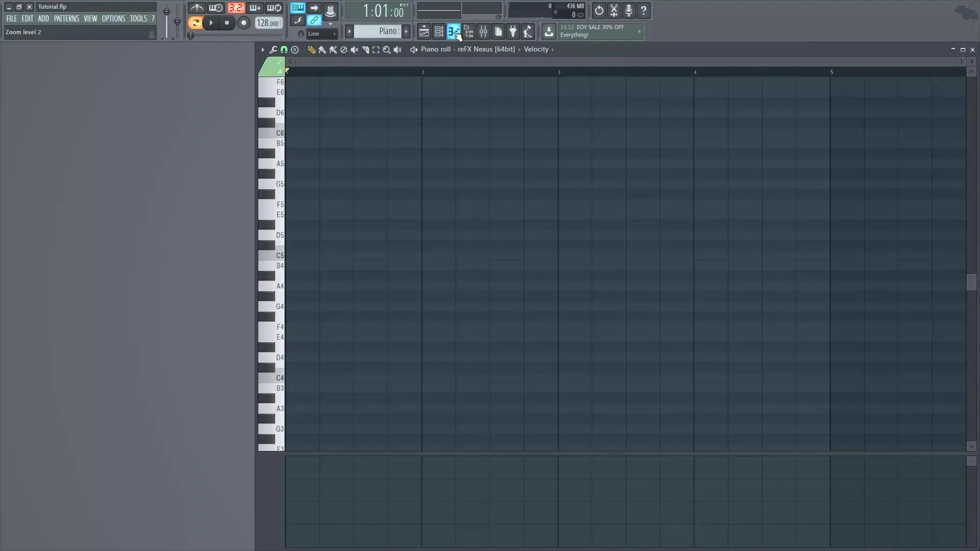Screen dimensions: 980x551
Task: Open the Channel rack
Action: click(439, 32)
